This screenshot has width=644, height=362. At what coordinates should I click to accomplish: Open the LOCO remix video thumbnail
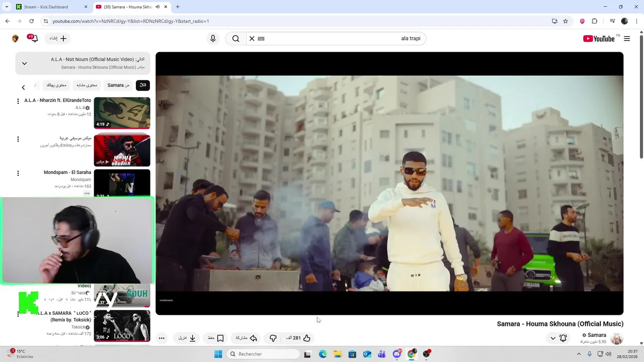(122, 325)
